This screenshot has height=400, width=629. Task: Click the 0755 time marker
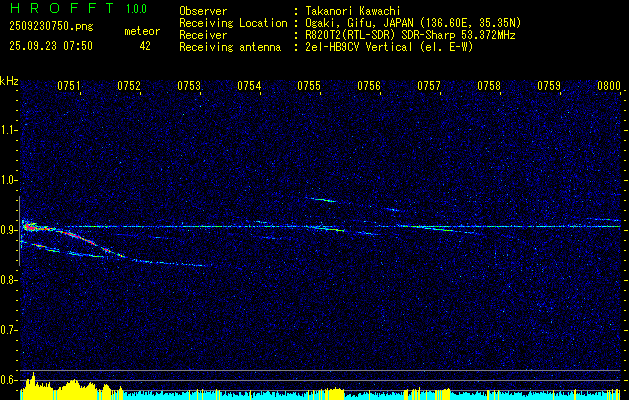[309, 86]
